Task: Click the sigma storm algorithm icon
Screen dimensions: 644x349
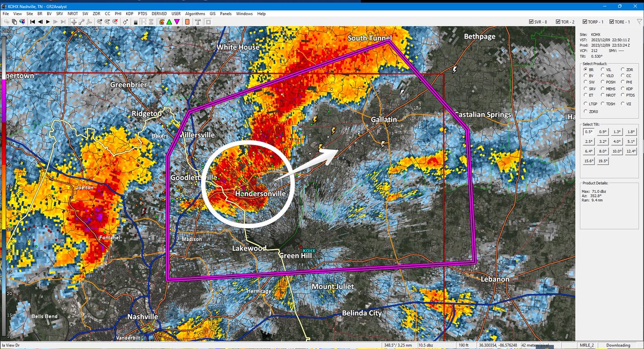Action: tap(151, 22)
